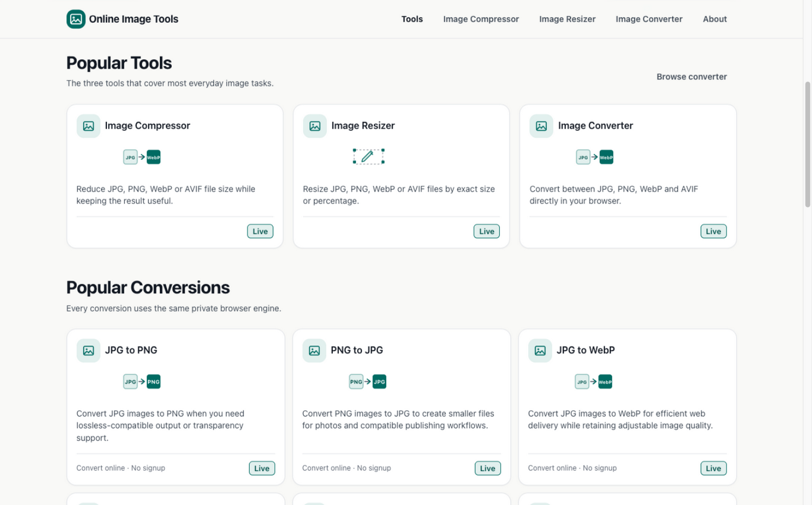Viewport: 812px width, 505px height.
Task: Click the JPG-to-PNG format illustration
Action: (x=142, y=381)
